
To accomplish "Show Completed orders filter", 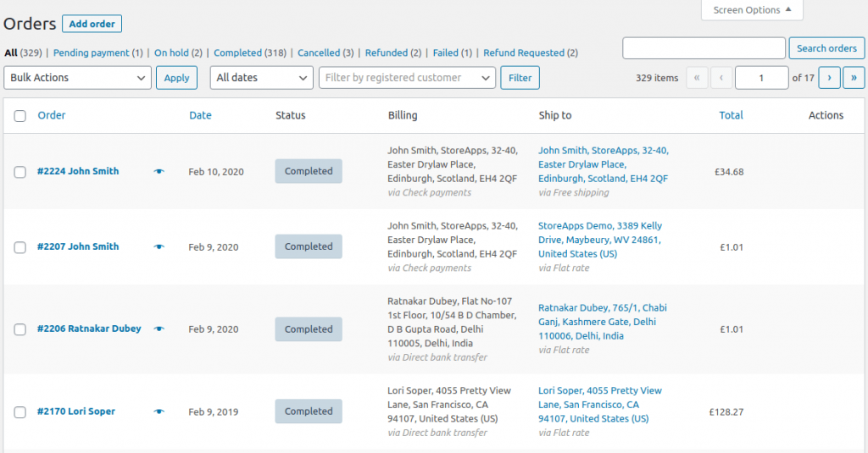I will point(237,52).
